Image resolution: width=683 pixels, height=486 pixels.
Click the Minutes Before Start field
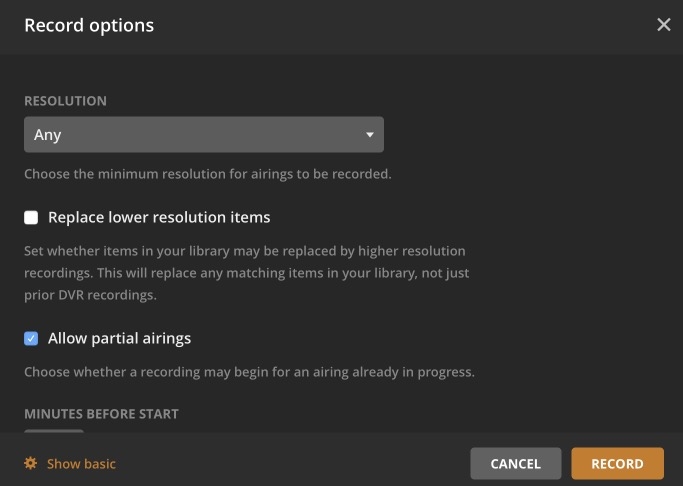pyautogui.click(x=54, y=431)
